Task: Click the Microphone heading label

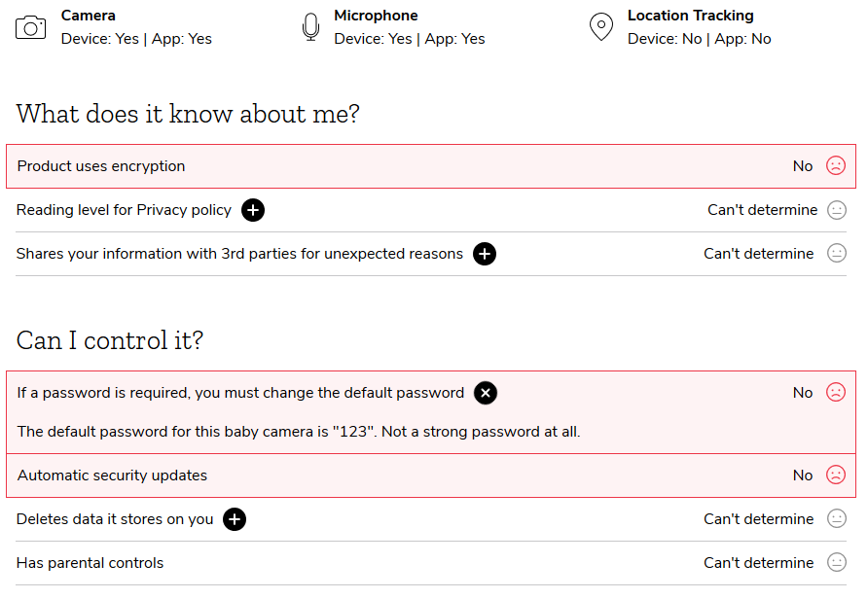Action: point(376,16)
